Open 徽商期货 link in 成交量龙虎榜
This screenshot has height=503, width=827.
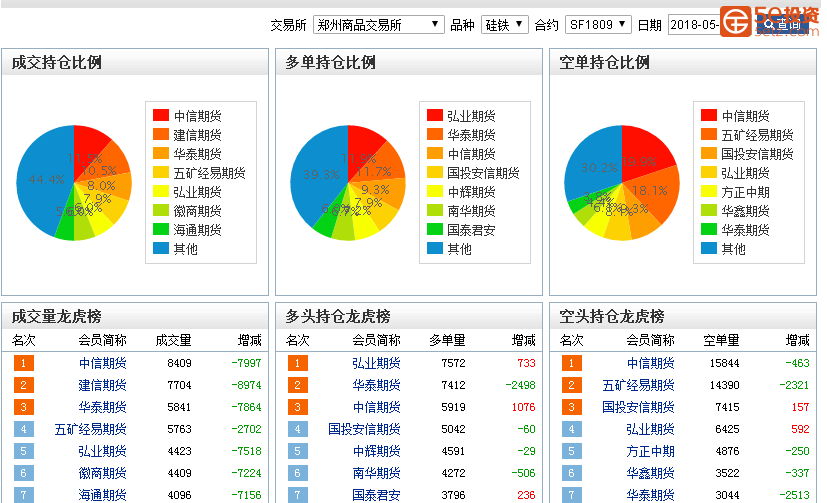click(102, 473)
